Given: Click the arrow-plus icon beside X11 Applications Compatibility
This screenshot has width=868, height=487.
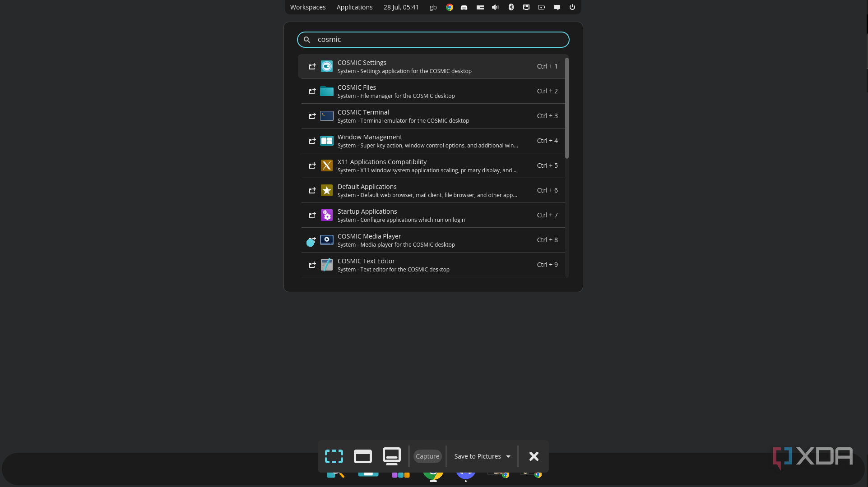Looking at the screenshot, I should 312,165.
